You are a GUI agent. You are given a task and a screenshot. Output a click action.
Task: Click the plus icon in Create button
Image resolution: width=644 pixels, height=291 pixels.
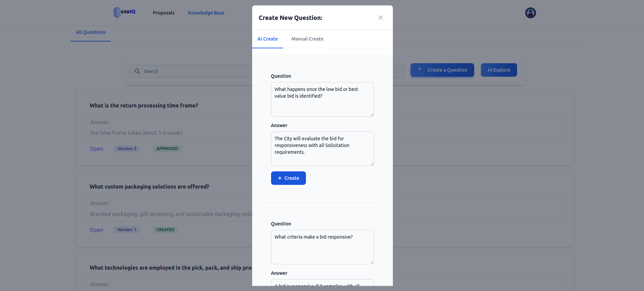pos(280,178)
